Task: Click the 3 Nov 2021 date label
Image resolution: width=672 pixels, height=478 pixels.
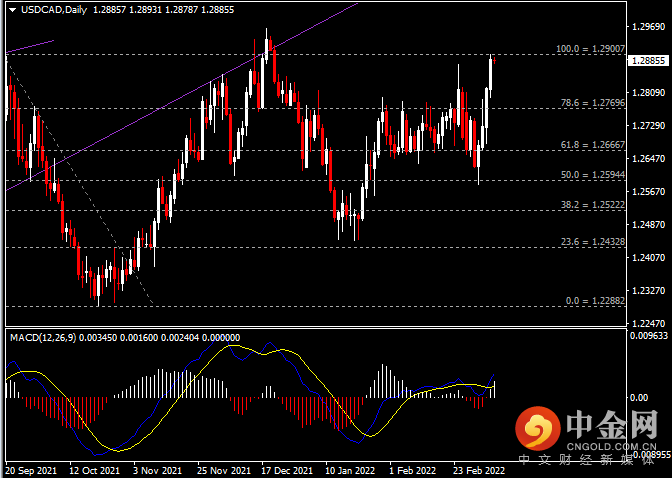Action: [x=158, y=469]
